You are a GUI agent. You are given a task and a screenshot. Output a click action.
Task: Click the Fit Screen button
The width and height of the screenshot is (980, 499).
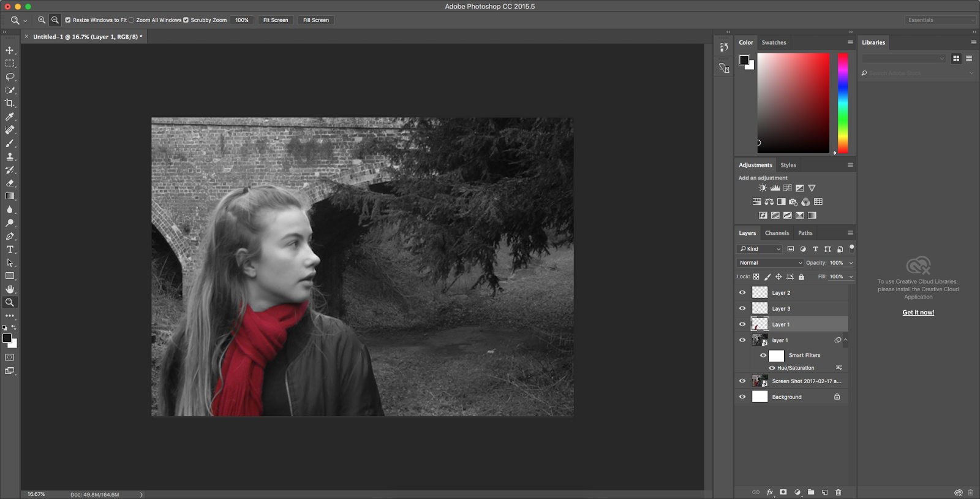click(276, 20)
